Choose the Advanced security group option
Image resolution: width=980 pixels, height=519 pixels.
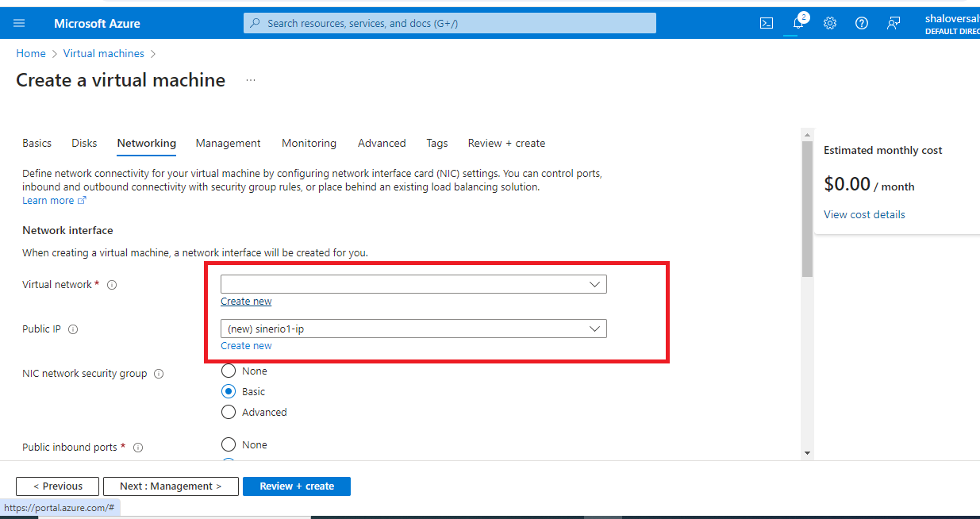click(x=229, y=412)
